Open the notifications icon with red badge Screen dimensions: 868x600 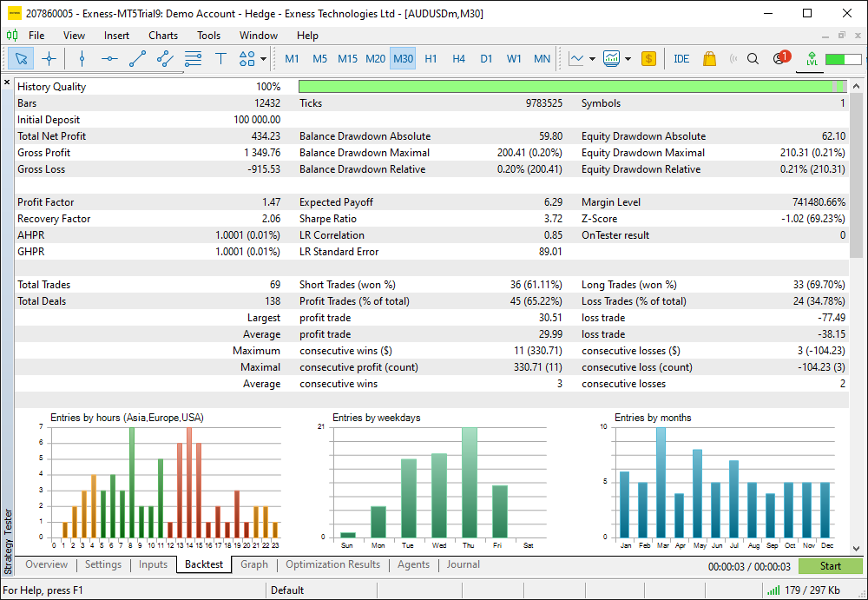coord(780,57)
